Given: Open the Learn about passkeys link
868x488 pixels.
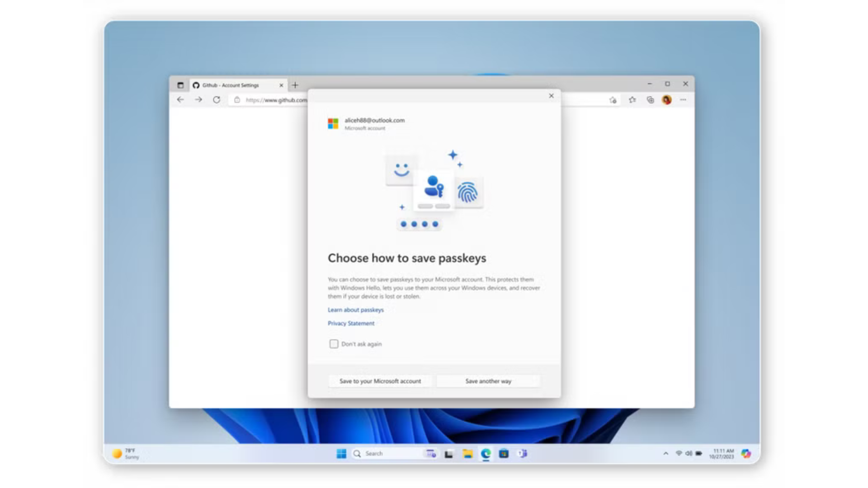Looking at the screenshot, I should (355, 310).
